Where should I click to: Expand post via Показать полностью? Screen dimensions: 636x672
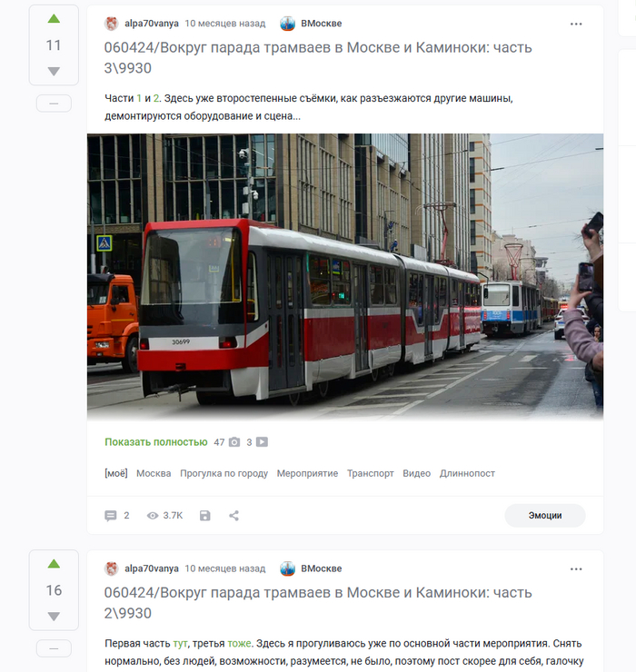tap(156, 442)
